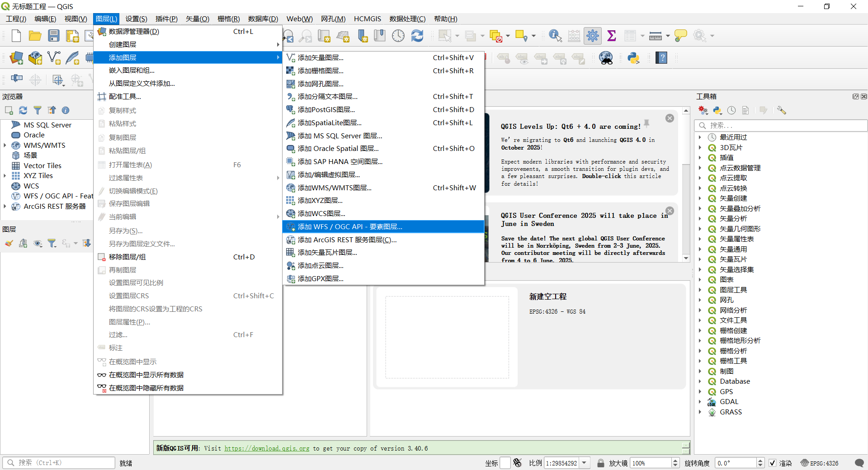The image size is (868, 470).
Task: Click the map tips speech bubble icon
Action: [x=680, y=36]
